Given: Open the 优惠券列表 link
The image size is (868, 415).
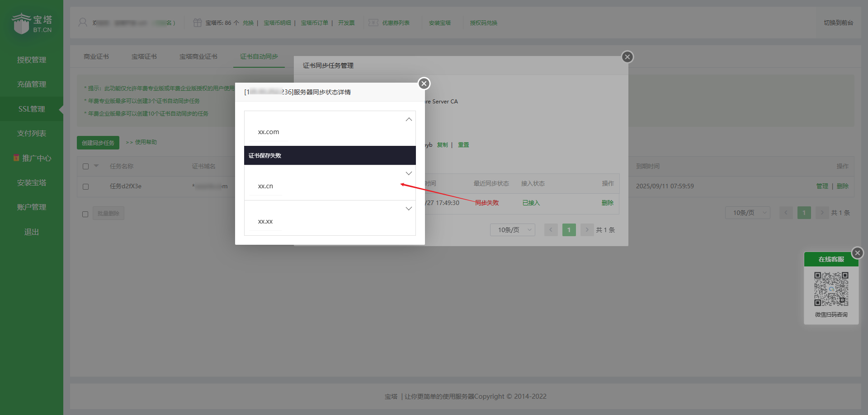Looking at the screenshot, I should [396, 23].
